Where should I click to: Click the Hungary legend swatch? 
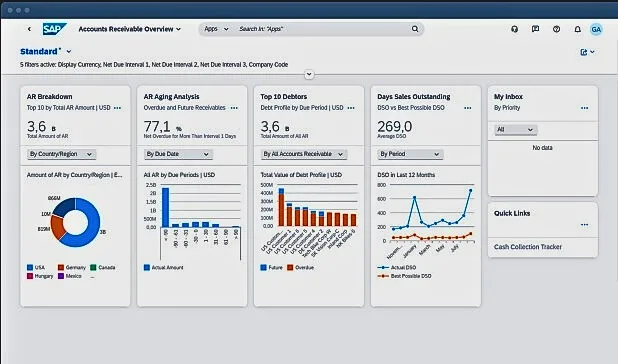pos(30,276)
